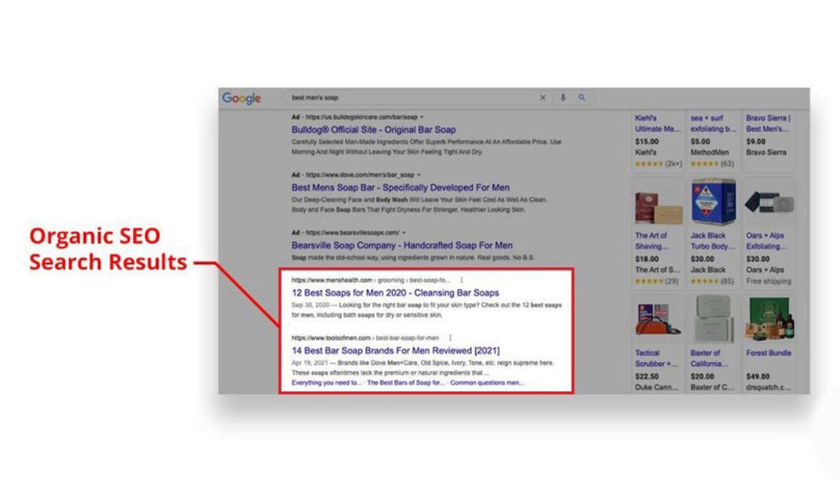Image resolution: width=840 pixels, height=504 pixels.
Task: Click the Google logo
Action: (x=242, y=99)
